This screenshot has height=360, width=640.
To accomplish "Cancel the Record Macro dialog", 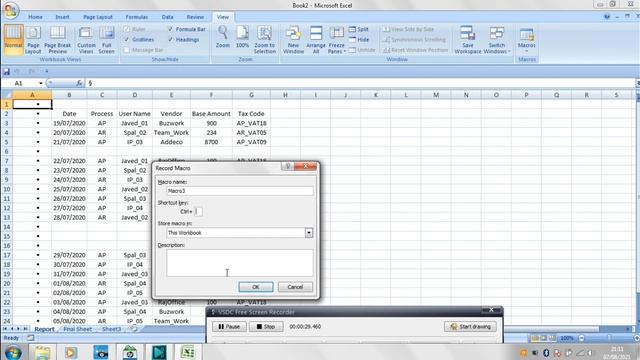I will point(295,287).
